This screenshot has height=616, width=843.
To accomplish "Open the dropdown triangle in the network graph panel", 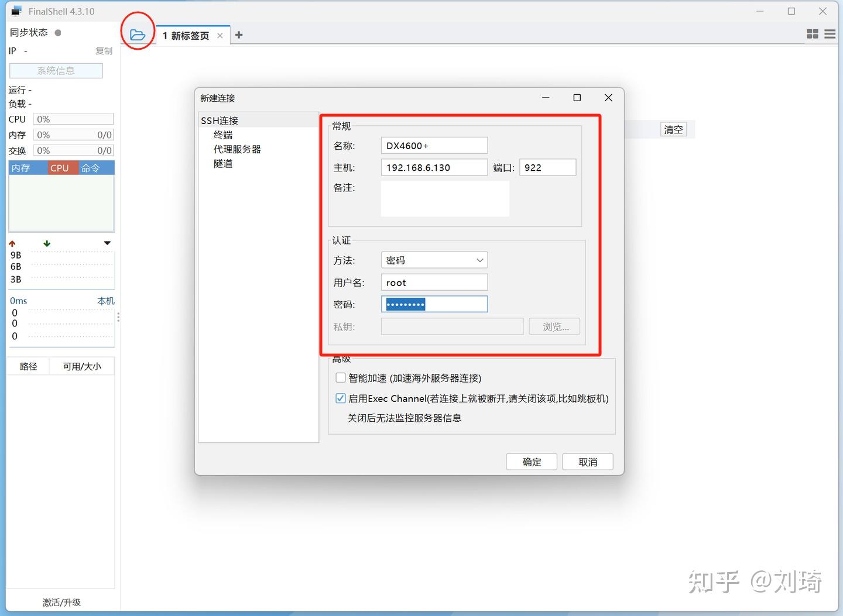I will (x=107, y=243).
